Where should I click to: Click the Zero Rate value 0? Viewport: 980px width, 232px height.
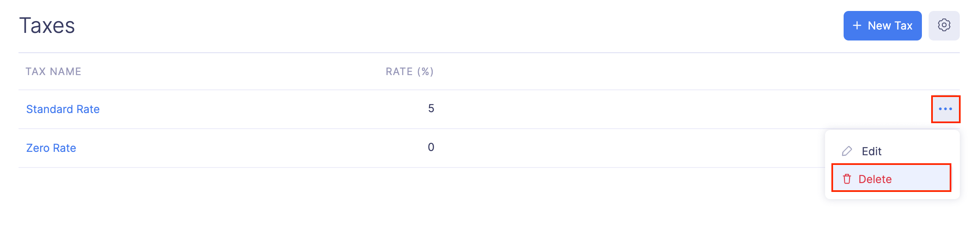(431, 147)
